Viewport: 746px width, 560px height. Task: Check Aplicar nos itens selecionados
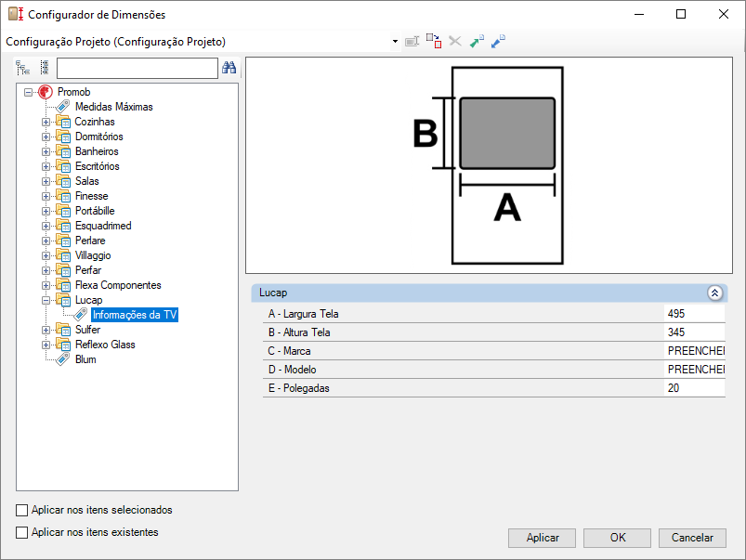click(x=22, y=510)
